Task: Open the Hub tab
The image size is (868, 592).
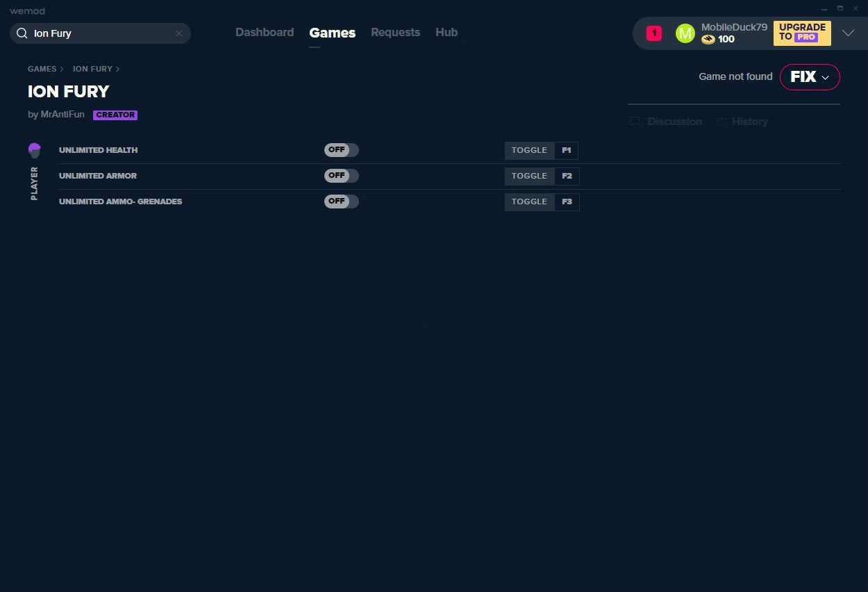Action: (446, 33)
